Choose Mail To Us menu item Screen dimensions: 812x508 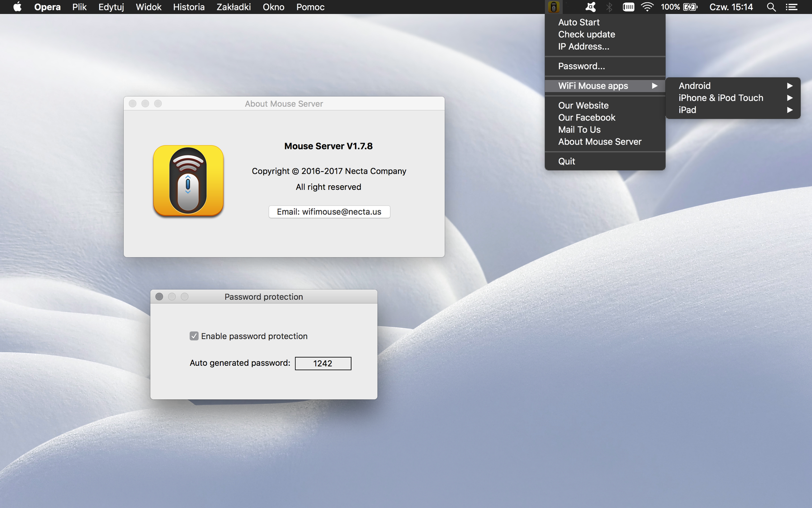tap(605, 130)
